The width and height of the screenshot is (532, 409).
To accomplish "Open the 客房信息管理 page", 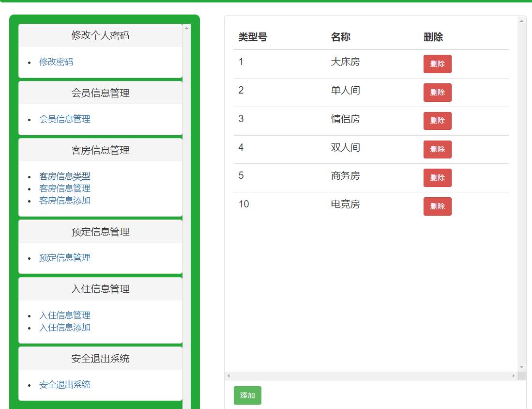I will point(64,188).
